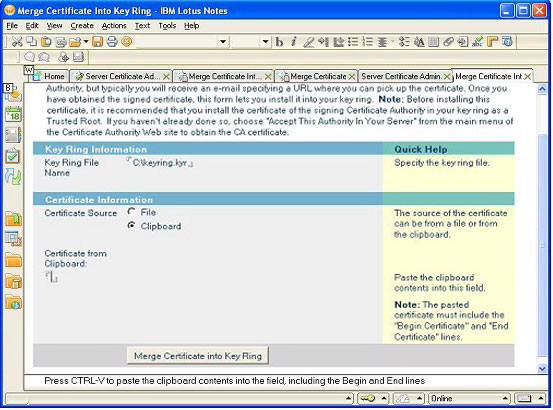Open the File menu

coord(12,26)
